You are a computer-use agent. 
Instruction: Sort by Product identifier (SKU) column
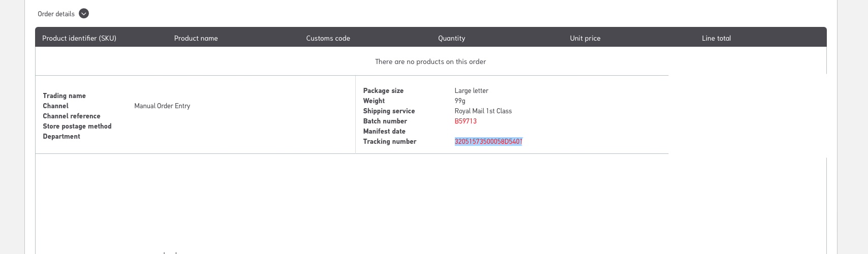[79, 38]
